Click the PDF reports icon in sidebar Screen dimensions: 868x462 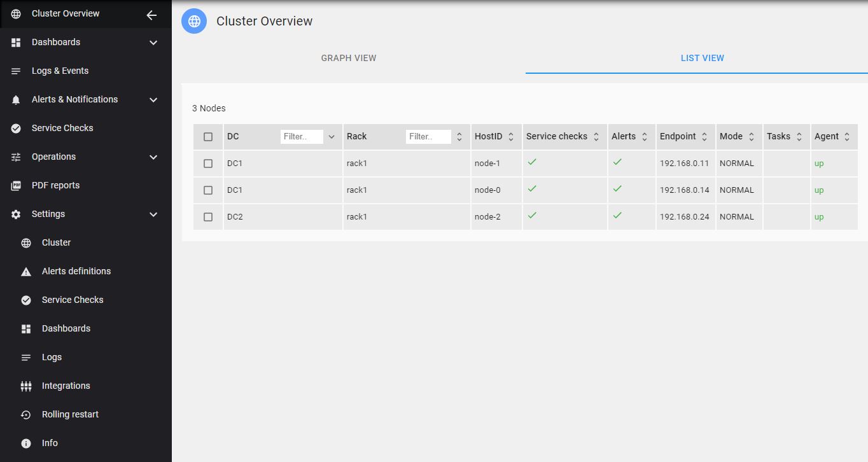(17, 186)
